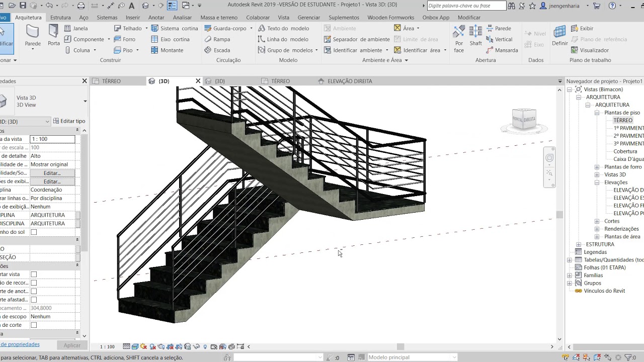Open the Definir work plane tool
The width and height of the screenshot is (644, 362).
pyautogui.click(x=560, y=36)
